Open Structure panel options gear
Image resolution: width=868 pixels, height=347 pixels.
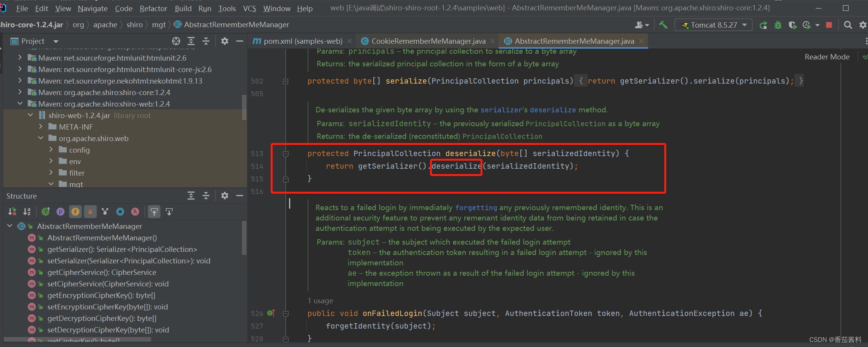225,196
